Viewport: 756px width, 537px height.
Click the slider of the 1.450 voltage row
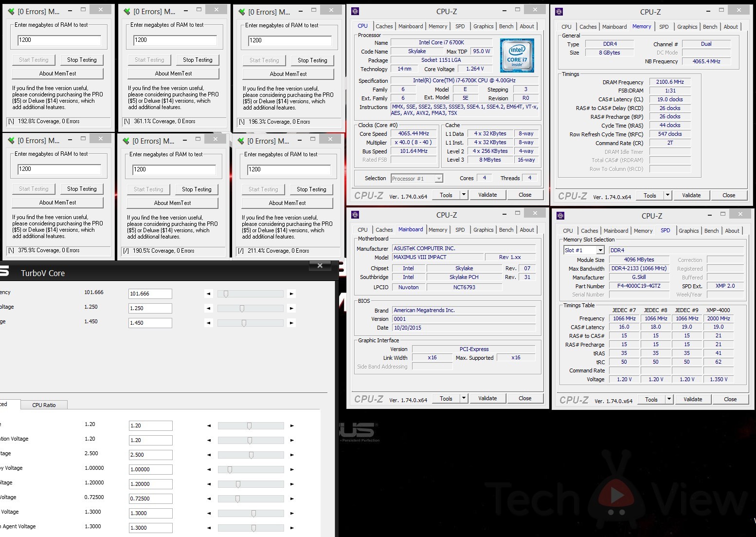click(x=250, y=323)
